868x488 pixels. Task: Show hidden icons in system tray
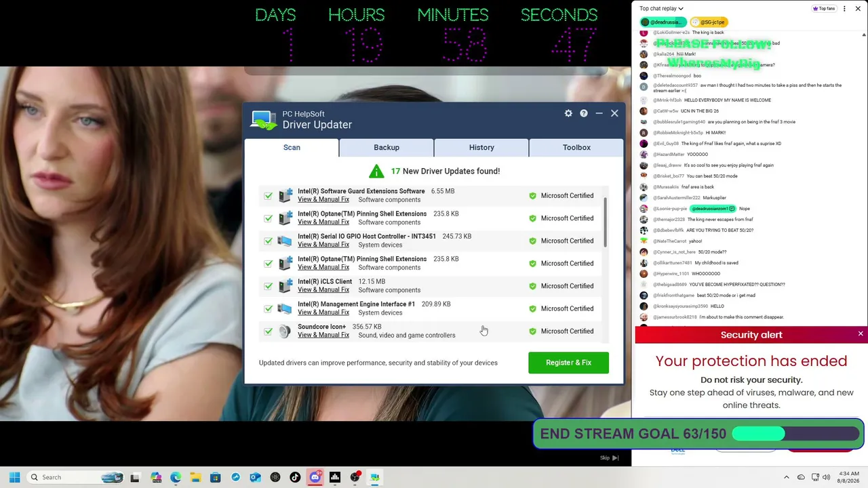(787, 477)
